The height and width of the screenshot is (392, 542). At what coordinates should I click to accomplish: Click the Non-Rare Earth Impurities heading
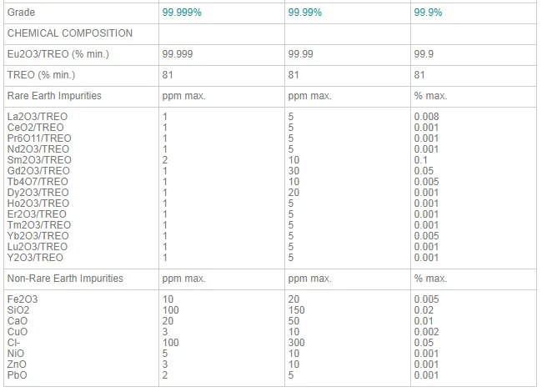click(x=64, y=278)
